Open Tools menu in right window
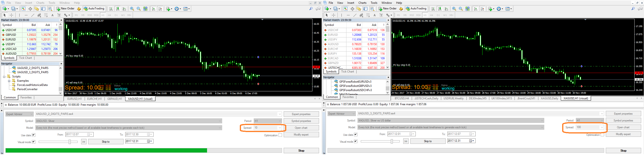The image size is (644, 157). 374,3
